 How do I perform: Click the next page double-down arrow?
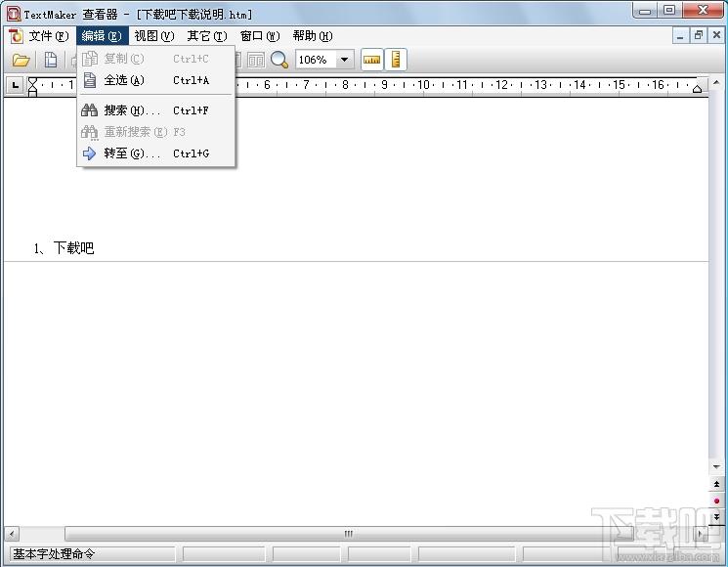click(716, 516)
